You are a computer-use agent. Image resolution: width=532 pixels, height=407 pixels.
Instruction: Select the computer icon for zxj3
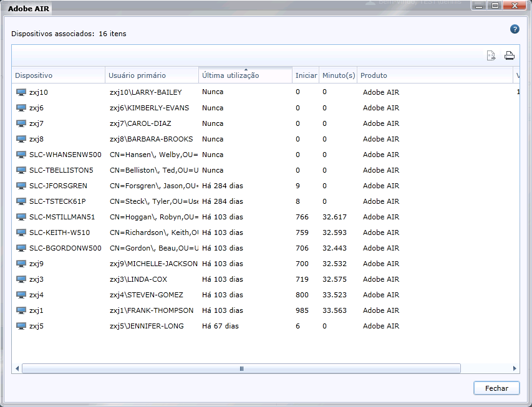point(21,279)
